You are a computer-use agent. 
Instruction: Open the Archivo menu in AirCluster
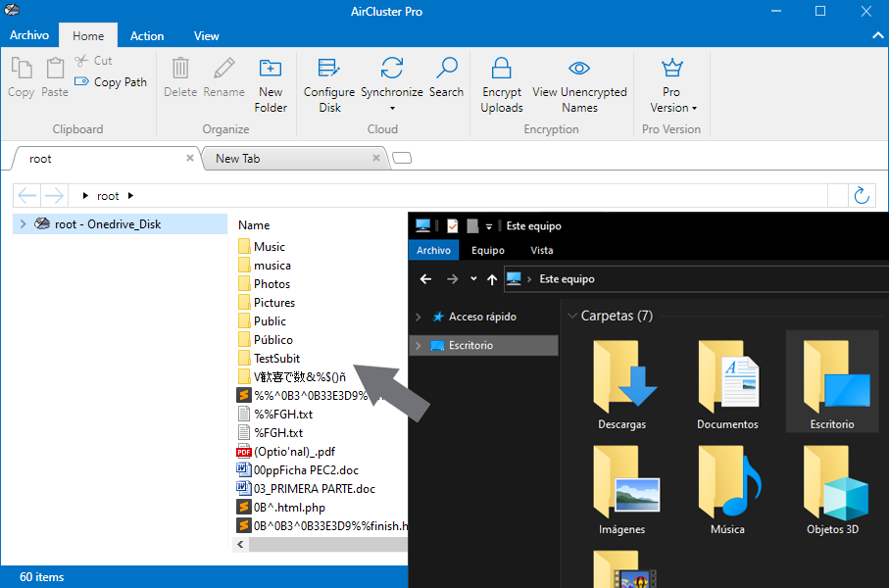29,35
